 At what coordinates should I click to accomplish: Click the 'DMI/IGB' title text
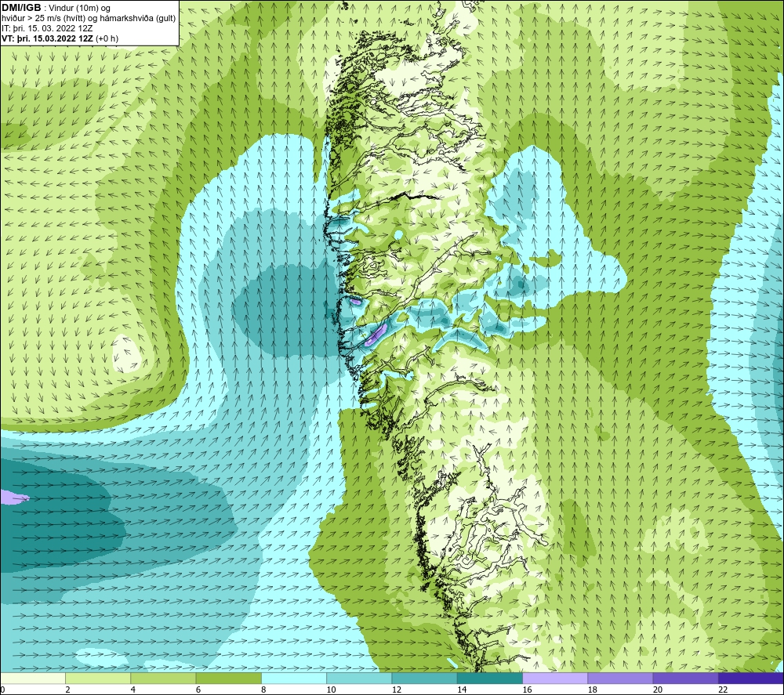tap(21, 8)
